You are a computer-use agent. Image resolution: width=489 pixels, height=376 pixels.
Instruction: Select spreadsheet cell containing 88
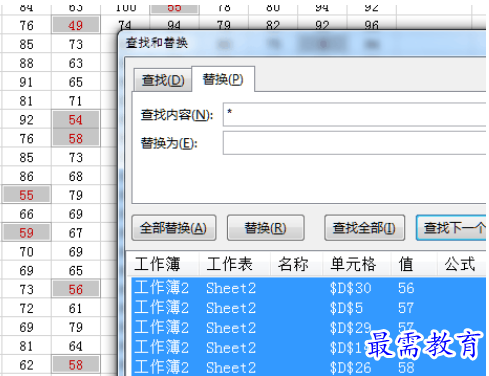pyautogui.click(x=26, y=63)
